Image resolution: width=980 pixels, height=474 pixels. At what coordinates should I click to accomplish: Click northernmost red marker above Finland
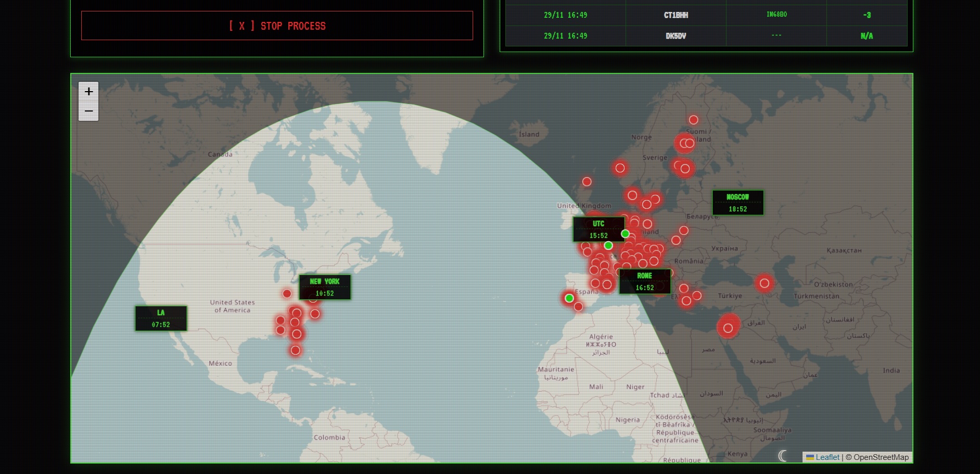[693, 120]
